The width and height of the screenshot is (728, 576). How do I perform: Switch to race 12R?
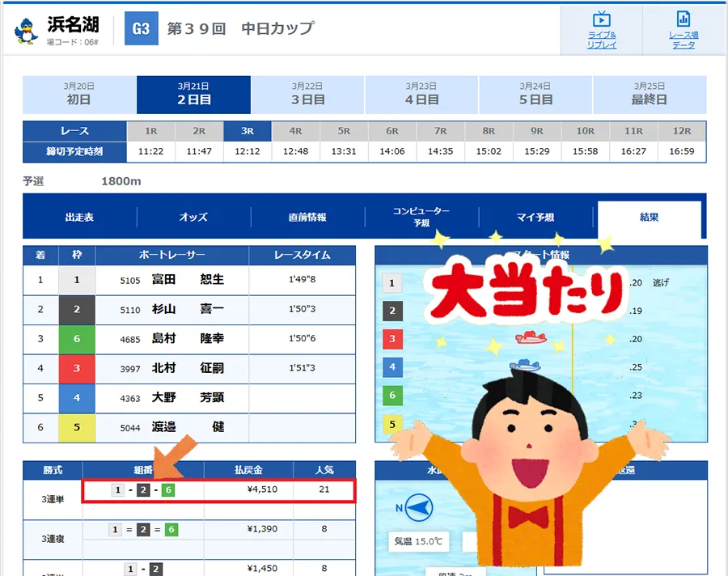(x=682, y=131)
